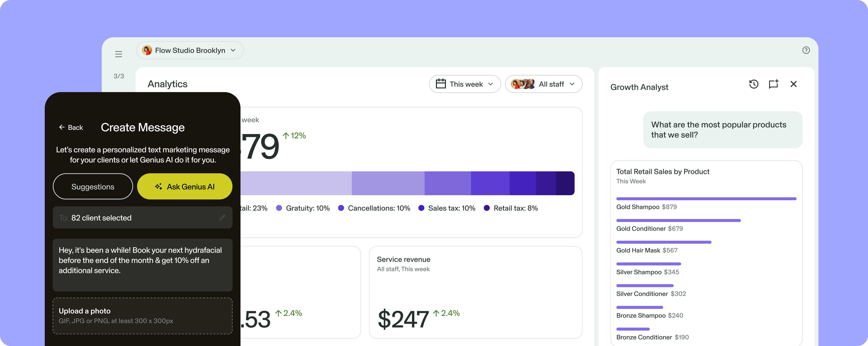The height and width of the screenshot is (346, 868).
Task: Click the Cancellations legend color dot
Action: pos(341,208)
